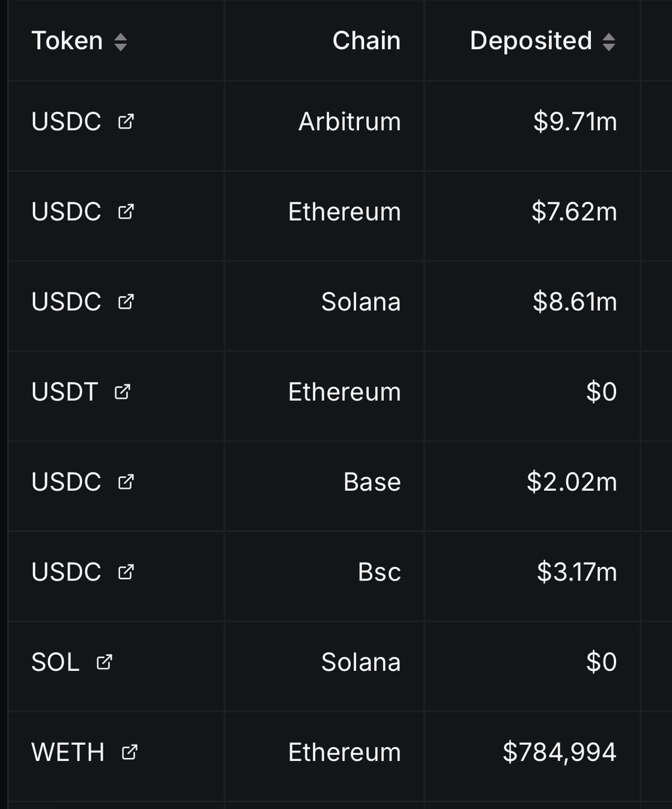Sort table by Token column arrows
Image resolution: width=672 pixels, height=809 pixels.
[121, 42]
